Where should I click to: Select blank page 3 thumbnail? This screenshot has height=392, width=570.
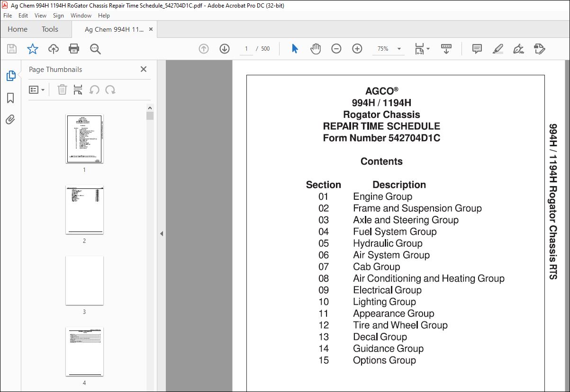click(84, 281)
